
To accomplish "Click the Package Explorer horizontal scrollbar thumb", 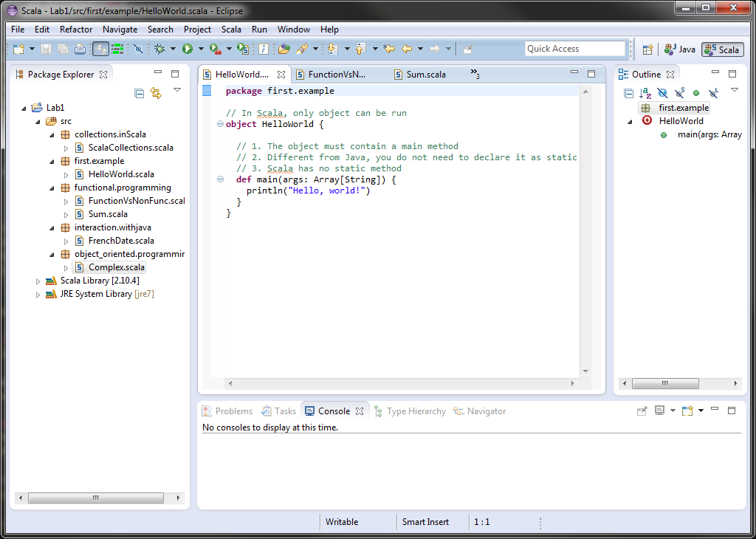I will tap(96, 498).
